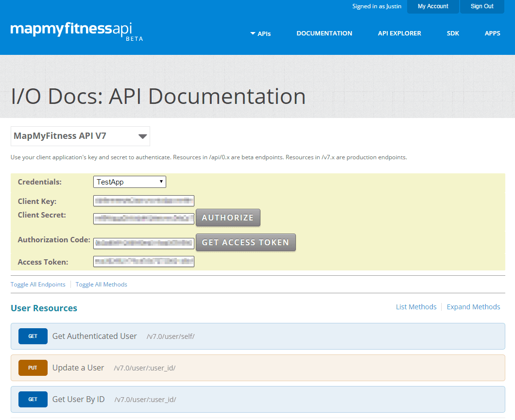
Task: Click into the Authorization Code field
Action: point(144,243)
